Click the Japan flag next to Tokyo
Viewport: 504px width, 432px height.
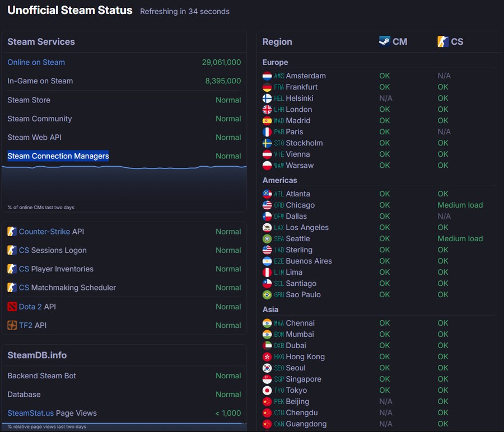click(267, 391)
